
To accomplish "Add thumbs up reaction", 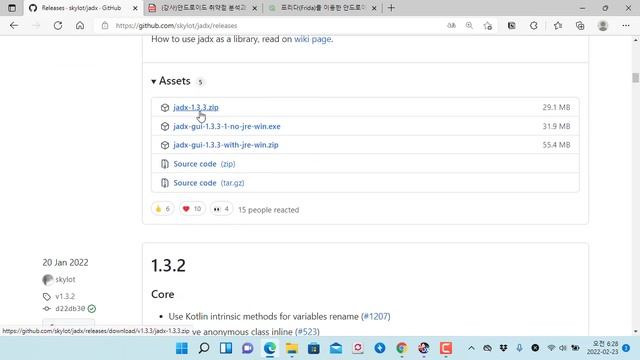I will point(162,209).
